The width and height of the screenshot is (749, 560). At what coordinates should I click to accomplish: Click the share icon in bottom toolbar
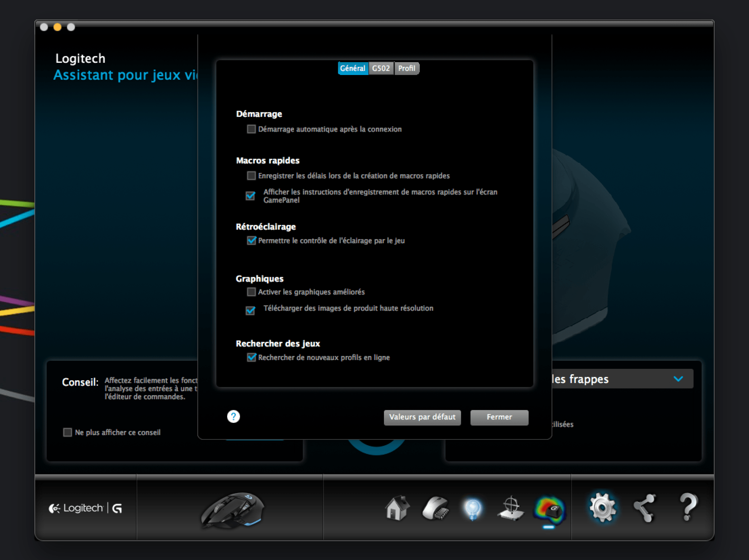tap(645, 508)
